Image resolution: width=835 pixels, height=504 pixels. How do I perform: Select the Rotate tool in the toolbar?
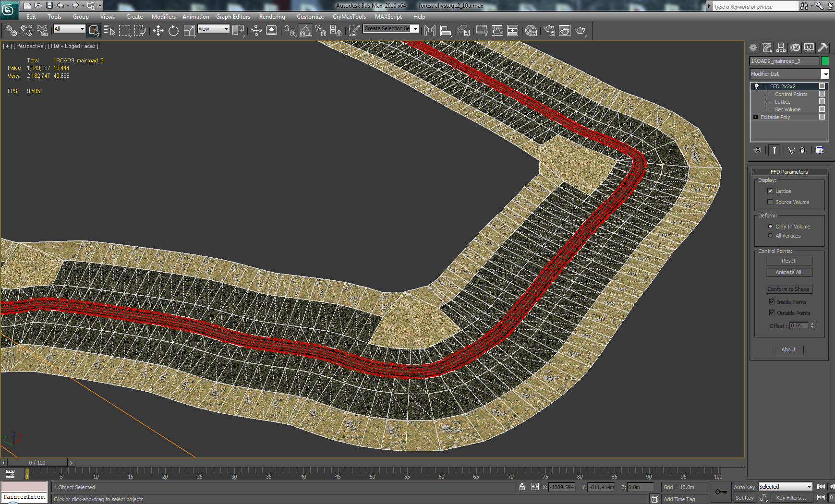pyautogui.click(x=173, y=31)
